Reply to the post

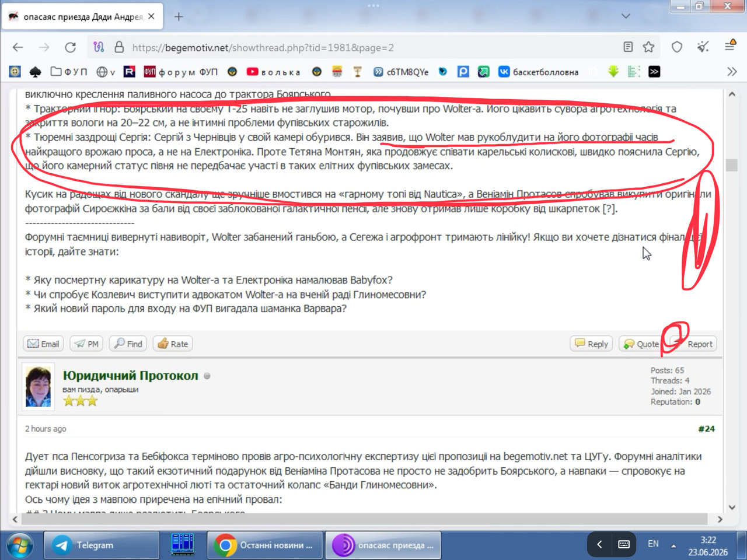[x=591, y=344]
